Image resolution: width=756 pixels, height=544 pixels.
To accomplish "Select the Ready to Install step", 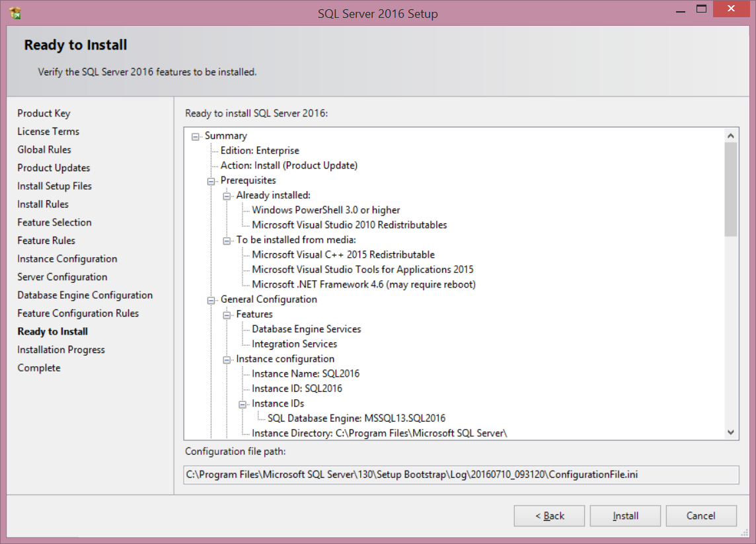I will [53, 332].
